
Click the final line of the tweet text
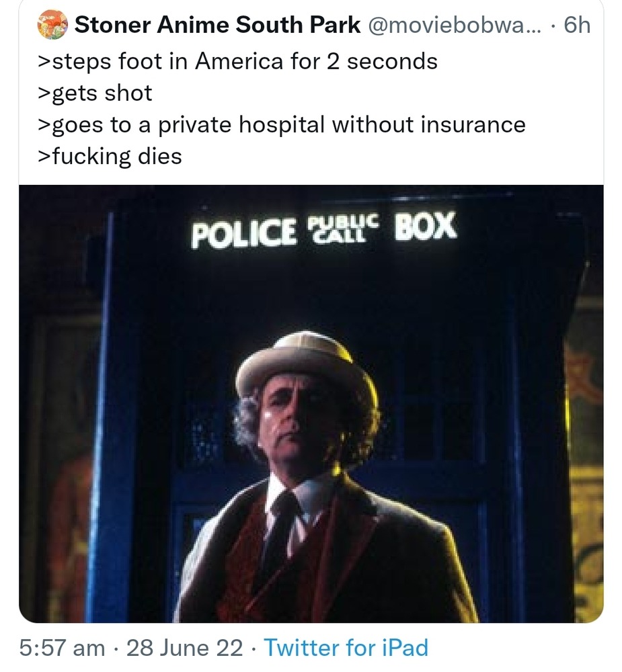click(109, 156)
